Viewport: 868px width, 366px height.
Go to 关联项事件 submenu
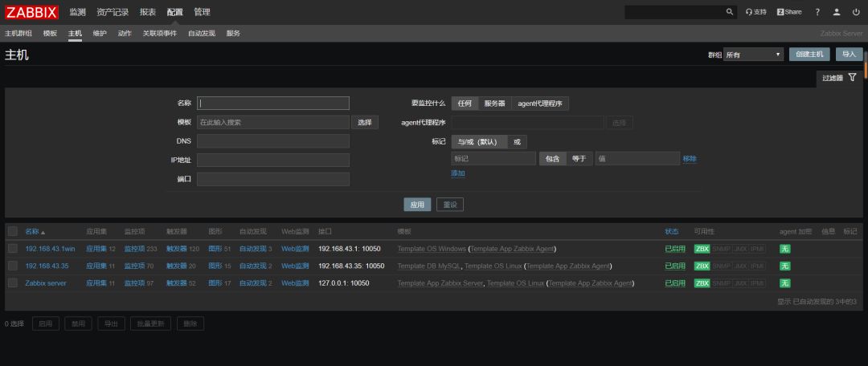[x=160, y=33]
